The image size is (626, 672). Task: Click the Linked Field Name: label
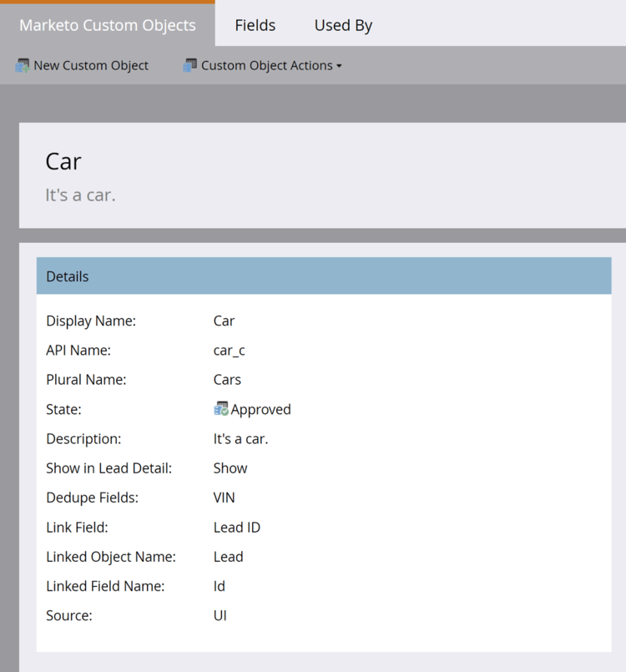pos(105,586)
